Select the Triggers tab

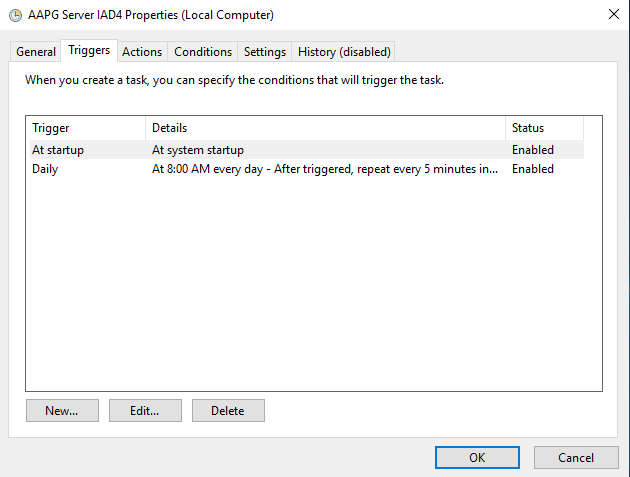pyautogui.click(x=89, y=51)
